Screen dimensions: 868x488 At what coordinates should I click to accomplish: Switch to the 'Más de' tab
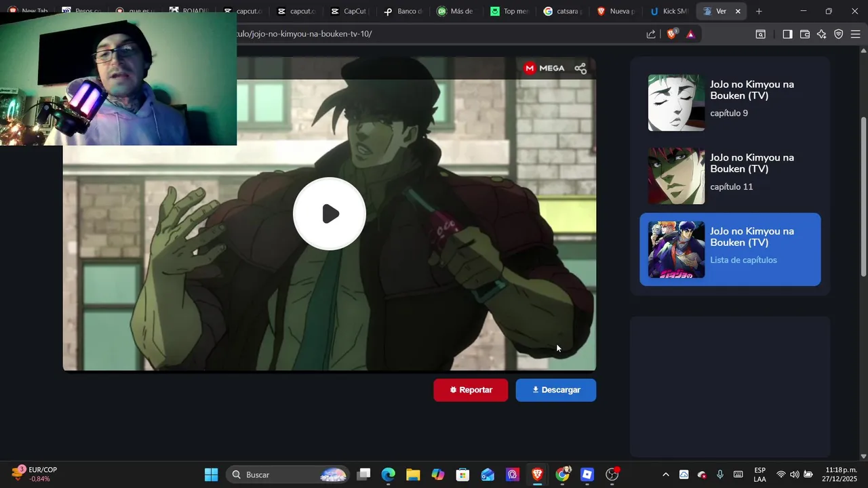click(456, 12)
